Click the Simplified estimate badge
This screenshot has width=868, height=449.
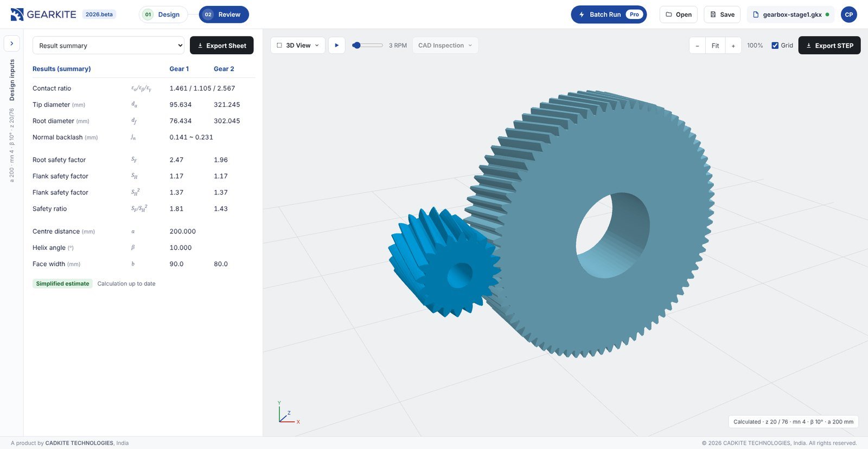[62, 283]
